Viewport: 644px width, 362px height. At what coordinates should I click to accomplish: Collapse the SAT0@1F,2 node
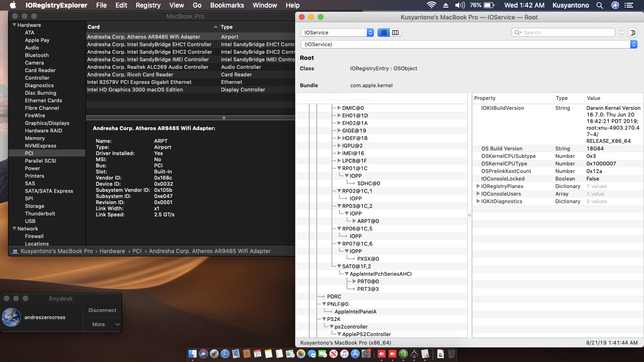point(339,266)
